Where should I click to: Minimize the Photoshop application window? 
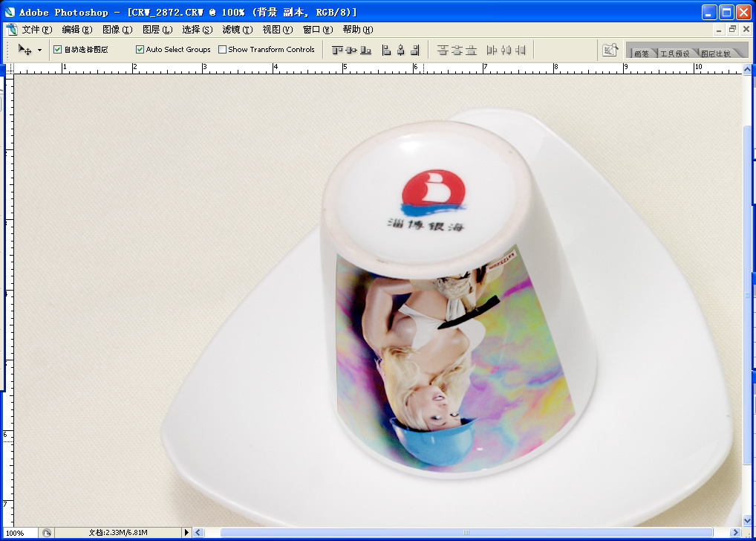[708, 12]
